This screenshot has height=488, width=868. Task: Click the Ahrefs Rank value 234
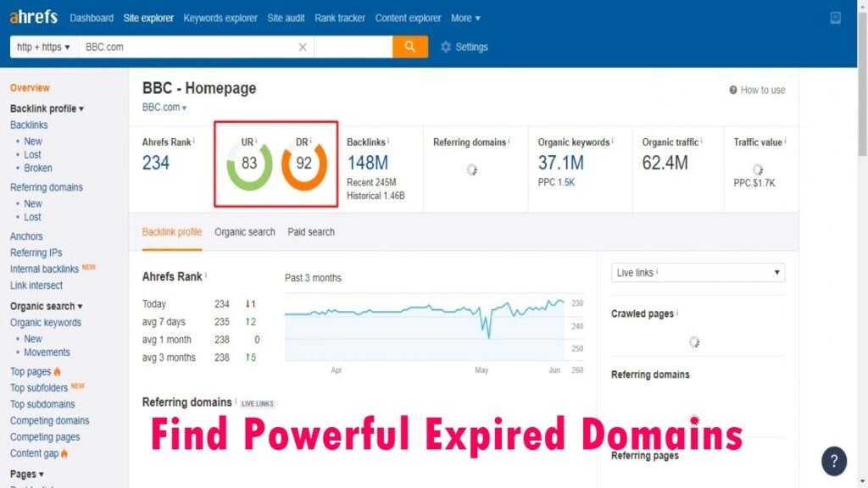coord(156,163)
